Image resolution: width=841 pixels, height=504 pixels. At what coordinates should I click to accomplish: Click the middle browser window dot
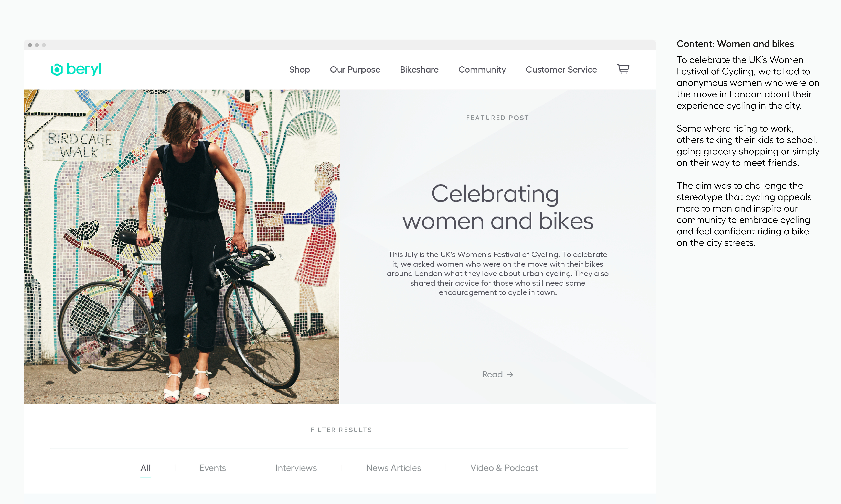click(x=37, y=45)
